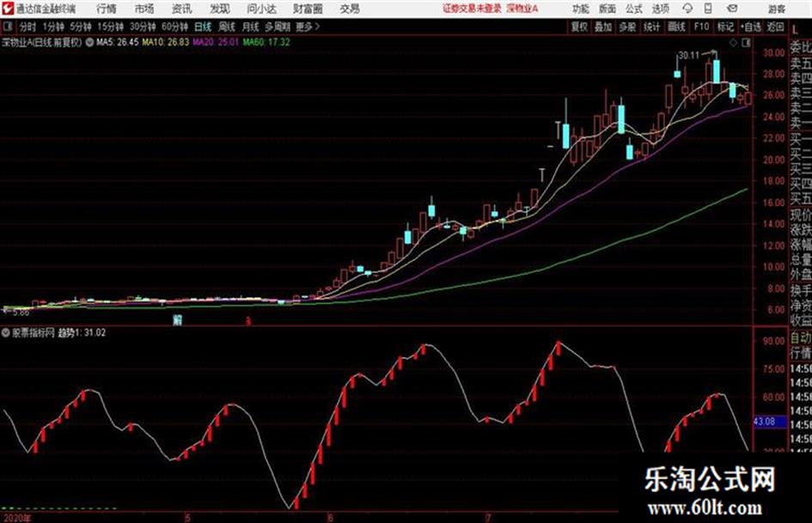Click the +自选 add to watchlist button
812x523 pixels.
click(x=750, y=27)
